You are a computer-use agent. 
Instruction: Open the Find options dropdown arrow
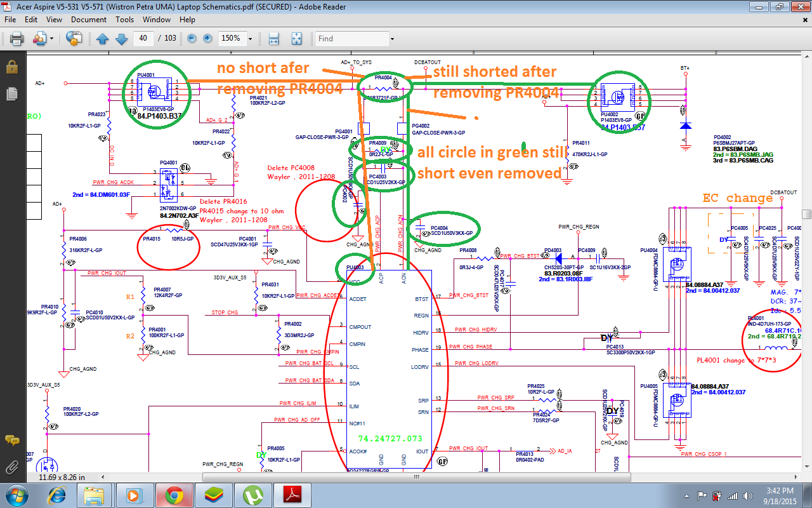pyautogui.click(x=392, y=39)
